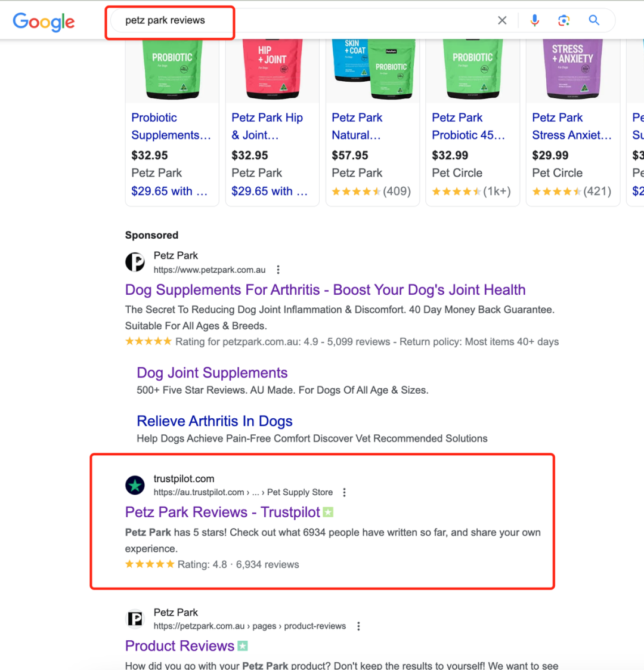Click the $57.95 price on Petz Park Natural

(350, 155)
